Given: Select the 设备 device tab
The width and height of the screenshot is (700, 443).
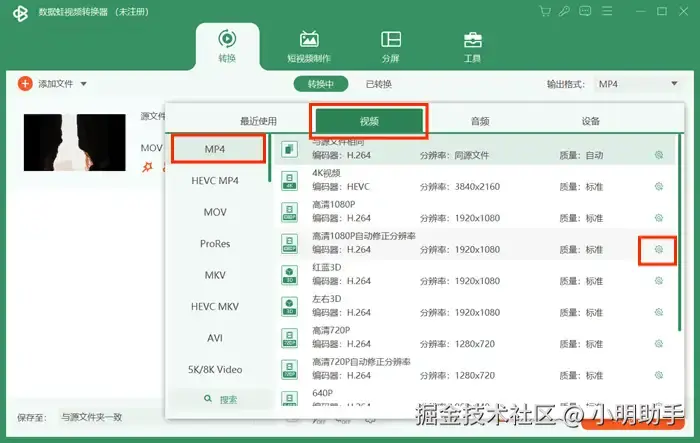Looking at the screenshot, I should tap(590, 121).
